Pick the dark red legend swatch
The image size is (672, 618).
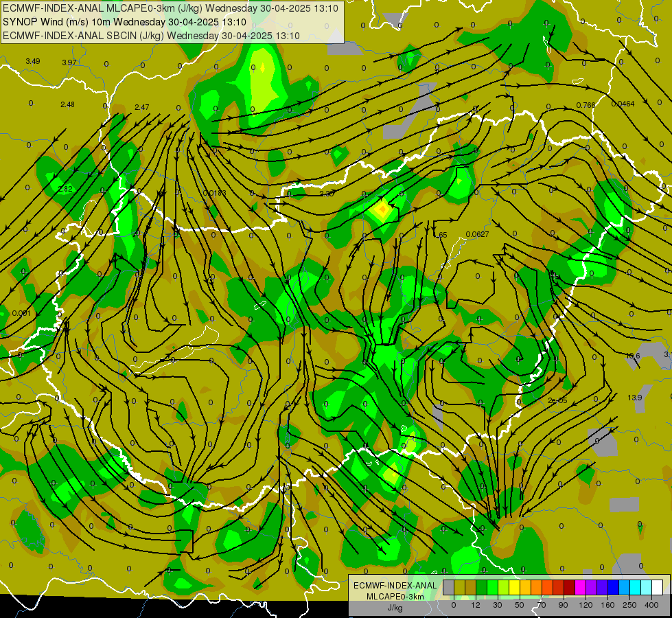(x=569, y=587)
